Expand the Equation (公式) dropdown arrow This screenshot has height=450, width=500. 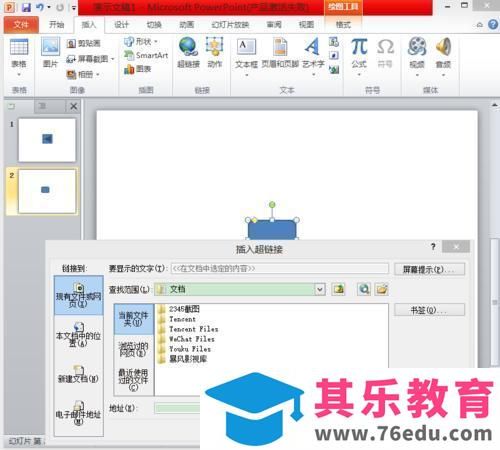pyautogui.click(x=359, y=74)
